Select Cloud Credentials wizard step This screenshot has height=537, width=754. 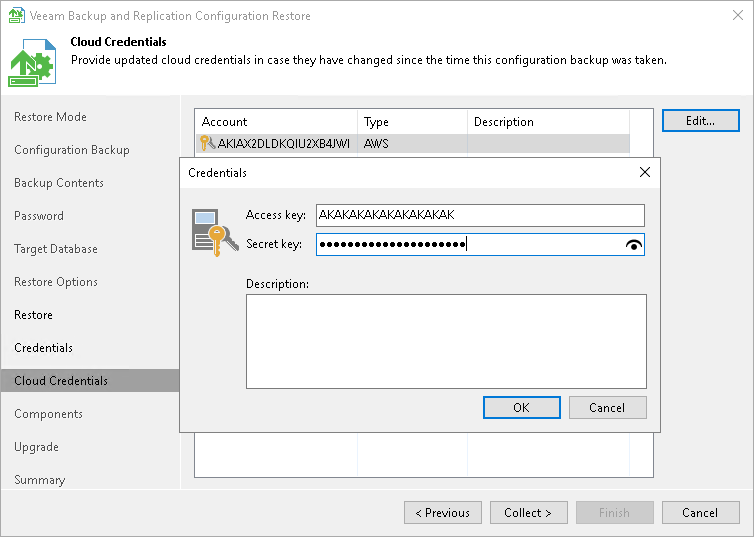click(x=90, y=381)
